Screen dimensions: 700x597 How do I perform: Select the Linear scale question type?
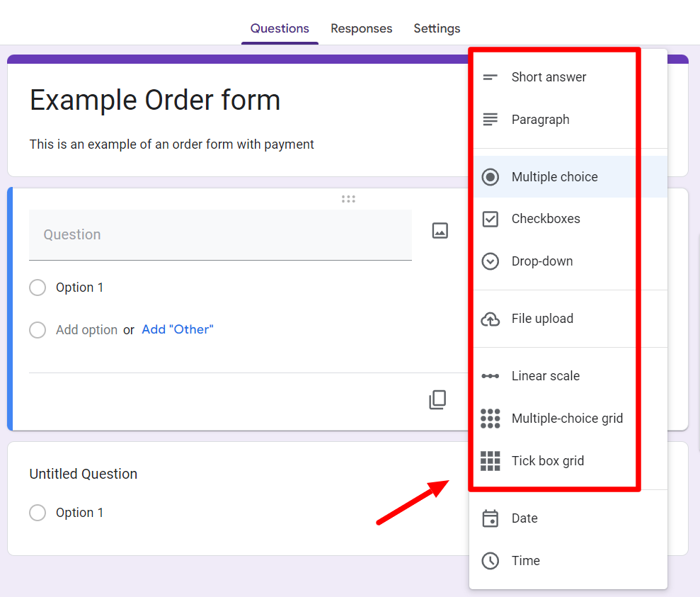(x=545, y=375)
